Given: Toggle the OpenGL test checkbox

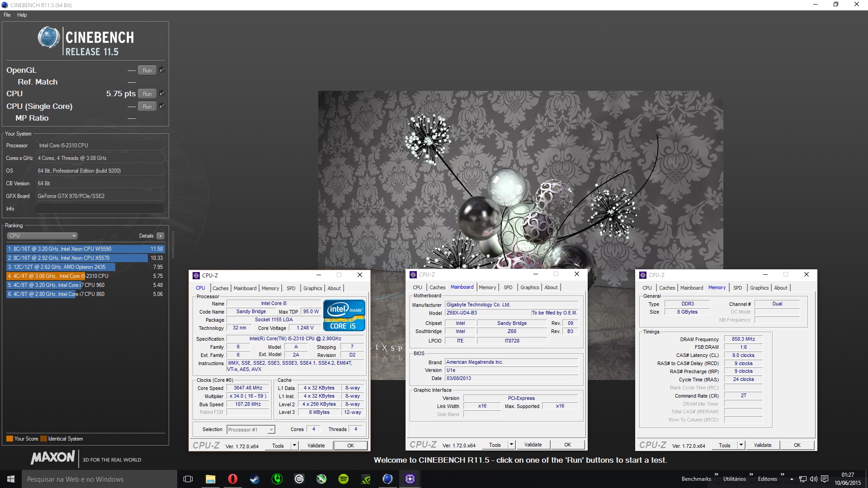Looking at the screenshot, I should 162,70.
